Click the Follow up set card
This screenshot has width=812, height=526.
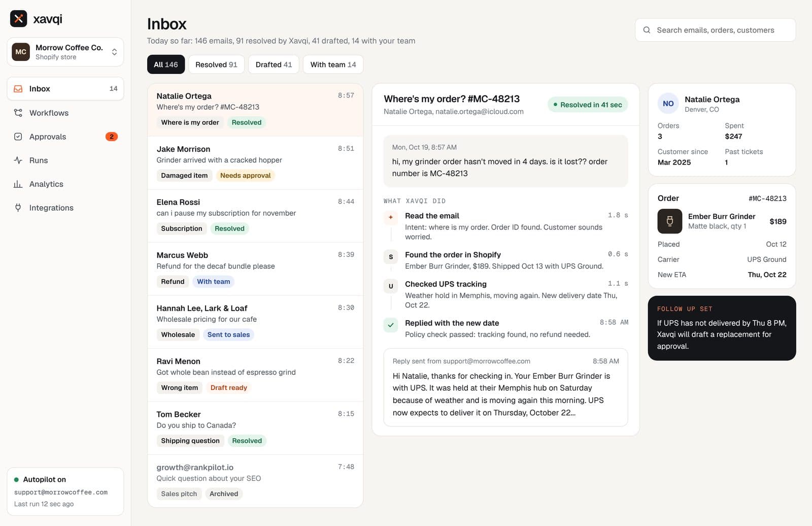722,328
